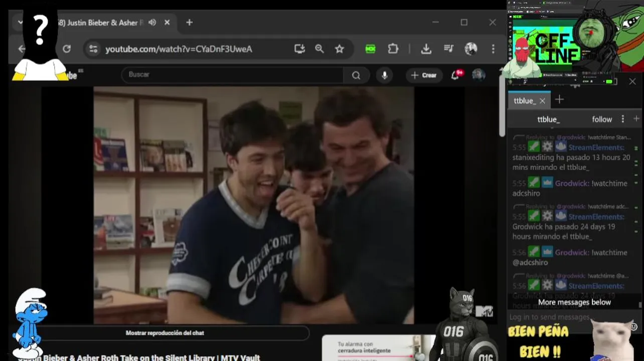Open site information icon beside the URL

point(93,49)
